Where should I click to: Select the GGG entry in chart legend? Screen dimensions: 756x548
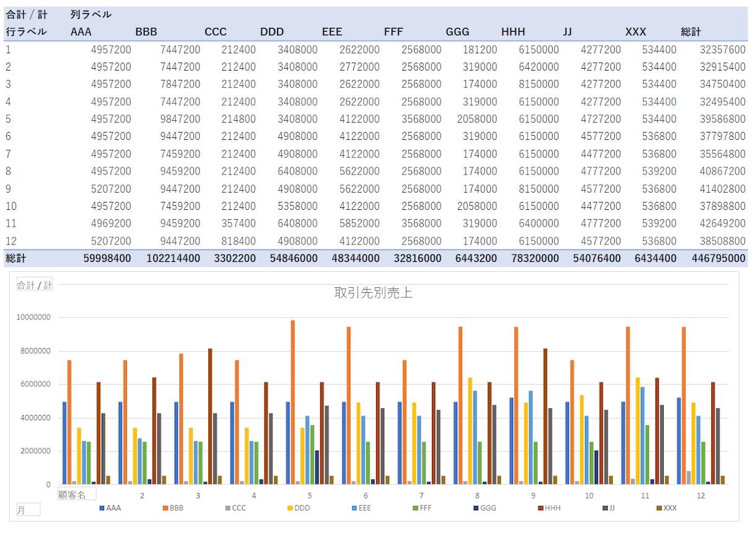pos(485,508)
